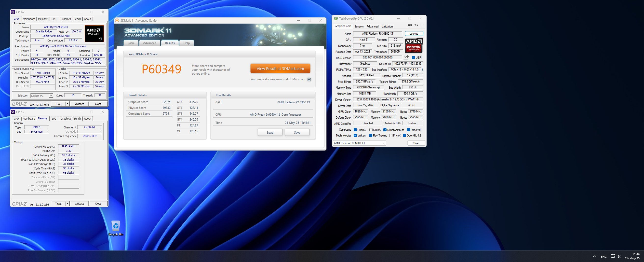The image size is (644, 262).
Task: Toggle the UEFI checkbox in GPU-Z
Action: point(413,57)
